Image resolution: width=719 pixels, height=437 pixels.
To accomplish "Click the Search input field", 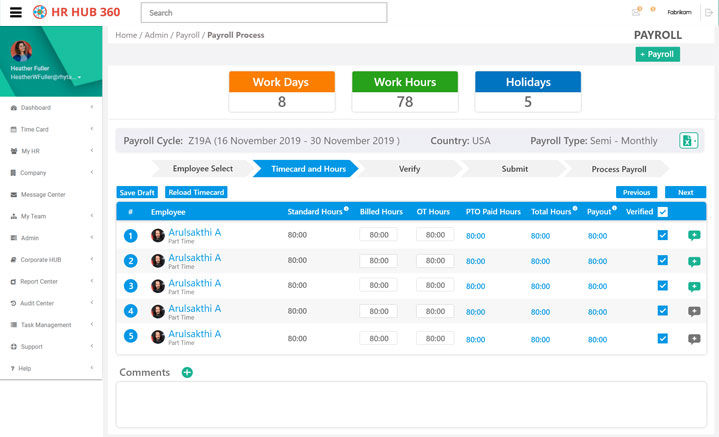I will (x=264, y=13).
